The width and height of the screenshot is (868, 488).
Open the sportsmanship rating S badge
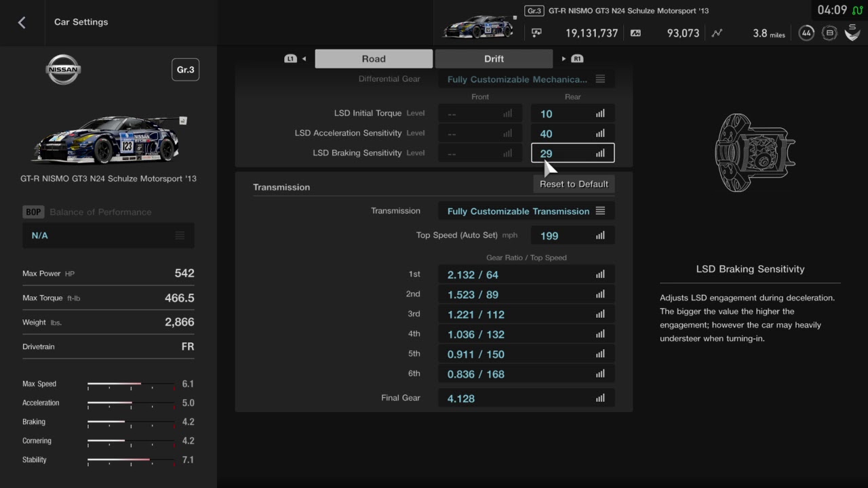(x=852, y=33)
